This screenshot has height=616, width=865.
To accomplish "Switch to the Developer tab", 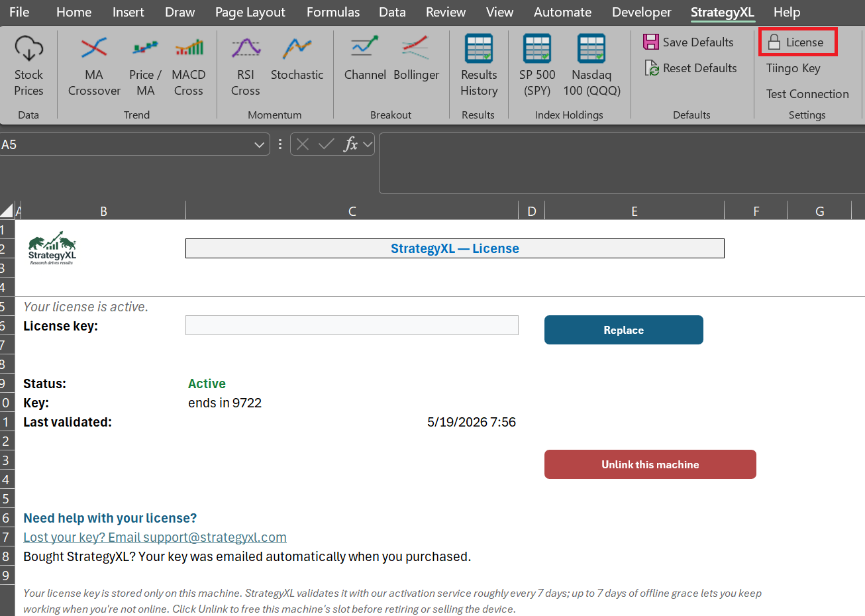I will tap(641, 12).
